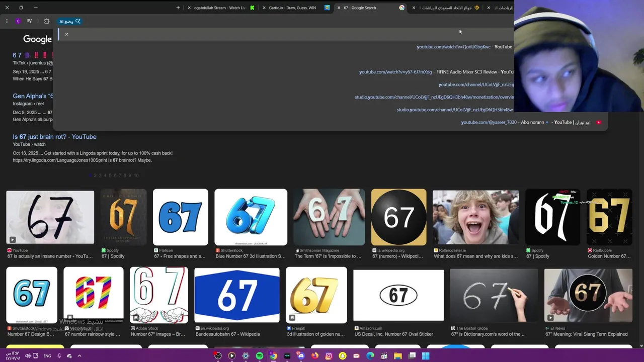Open the orange play media player taskbar icon

pyautogui.click(x=232, y=356)
